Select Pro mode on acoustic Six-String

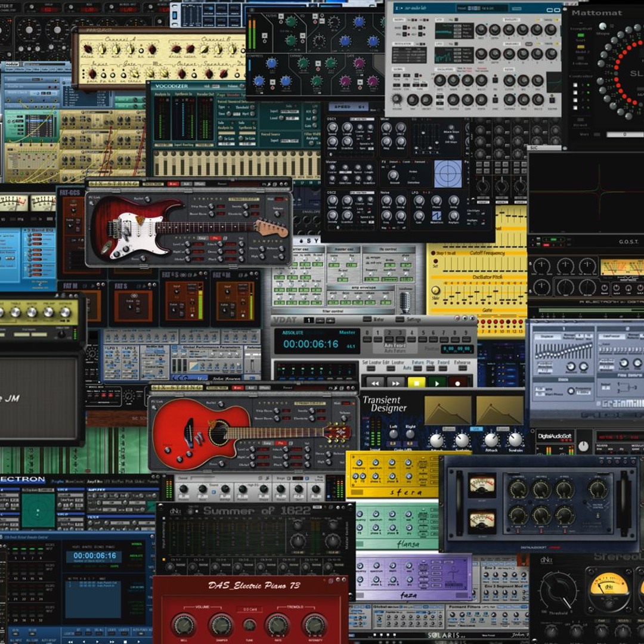[281, 443]
